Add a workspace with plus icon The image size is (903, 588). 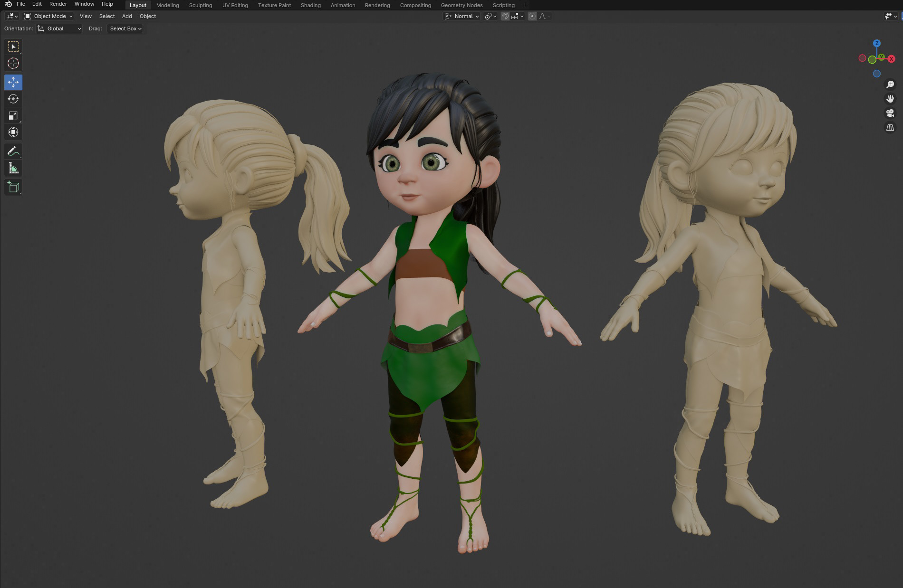click(x=525, y=5)
